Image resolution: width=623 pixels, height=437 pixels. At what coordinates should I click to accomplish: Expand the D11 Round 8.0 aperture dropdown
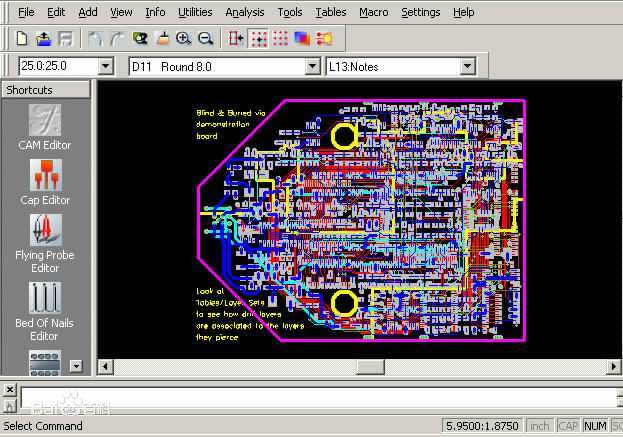pyautogui.click(x=308, y=67)
